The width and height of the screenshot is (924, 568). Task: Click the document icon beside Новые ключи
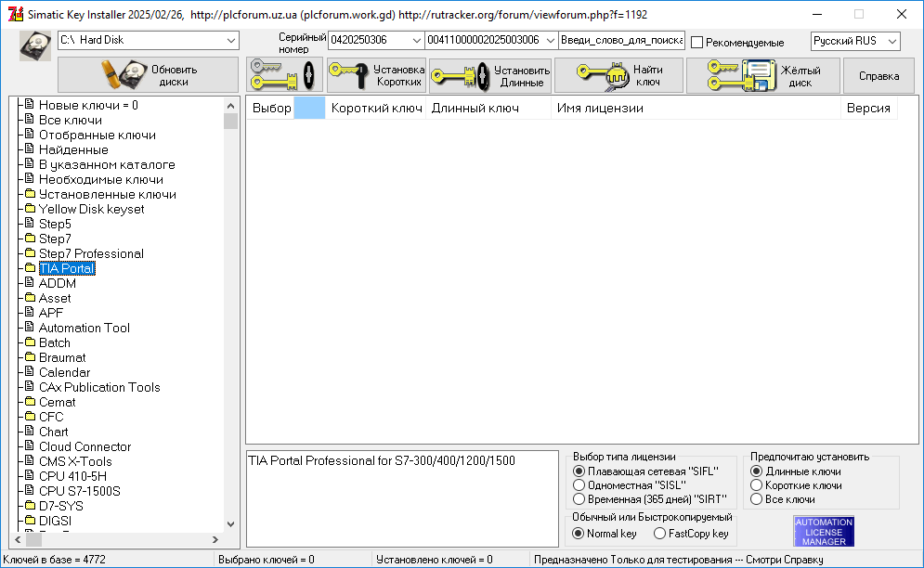point(30,104)
